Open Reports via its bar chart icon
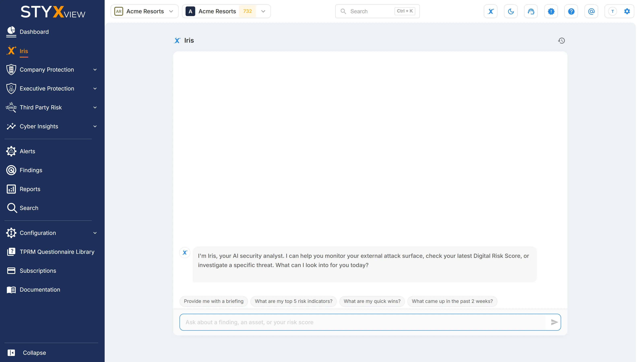Screen dimensions: 644x362 (11, 189)
